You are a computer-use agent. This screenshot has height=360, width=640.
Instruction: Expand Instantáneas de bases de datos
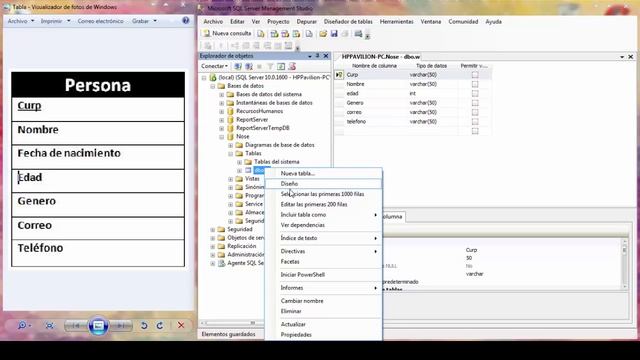click(x=222, y=103)
